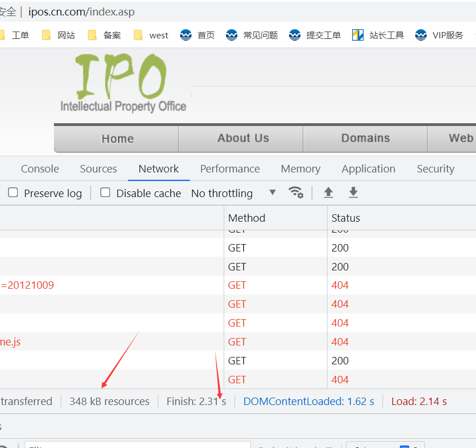
Task: Toggle the Disable cache checkbox
Action: point(105,193)
